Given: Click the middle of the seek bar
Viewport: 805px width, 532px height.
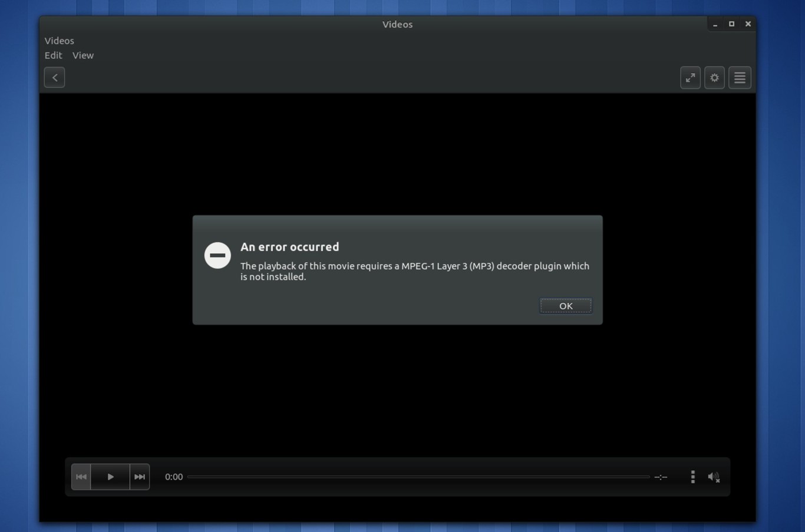Looking at the screenshot, I should [418, 477].
